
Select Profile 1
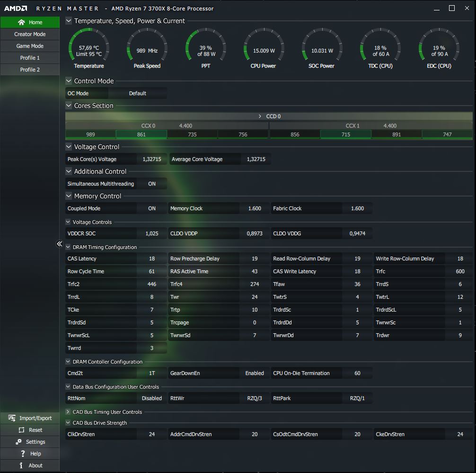click(30, 58)
